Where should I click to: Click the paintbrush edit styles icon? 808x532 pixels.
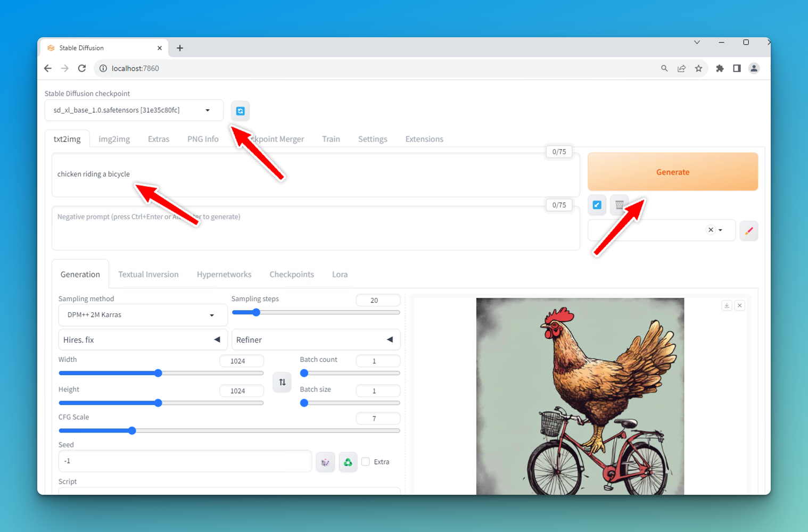tap(748, 231)
